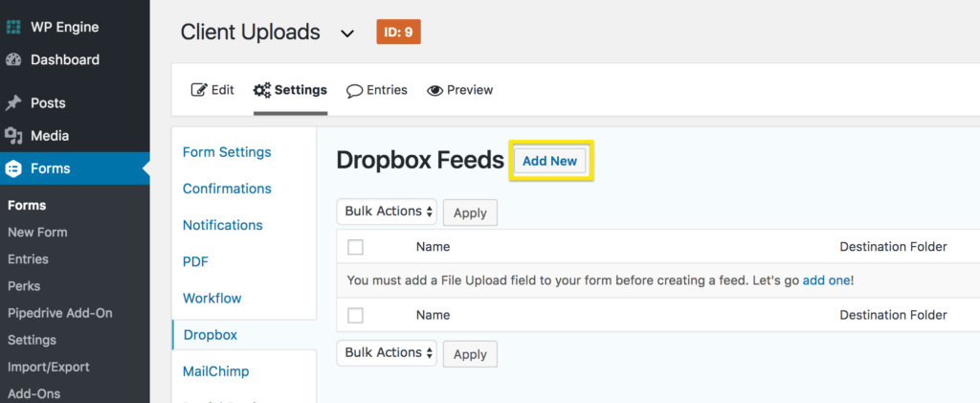Image resolution: width=980 pixels, height=403 pixels.
Task: Open Posts in the admin menu
Action: [x=48, y=103]
